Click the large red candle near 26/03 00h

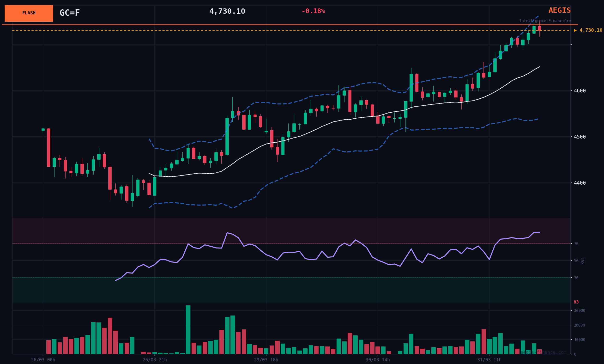pyautogui.click(x=48, y=148)
